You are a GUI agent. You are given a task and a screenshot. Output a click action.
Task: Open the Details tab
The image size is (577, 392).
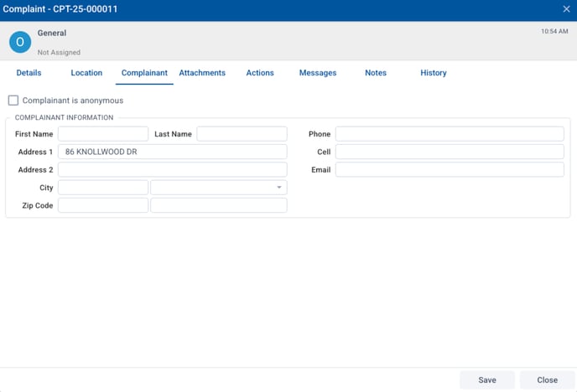pyautogui.click(x=29, y=73)
